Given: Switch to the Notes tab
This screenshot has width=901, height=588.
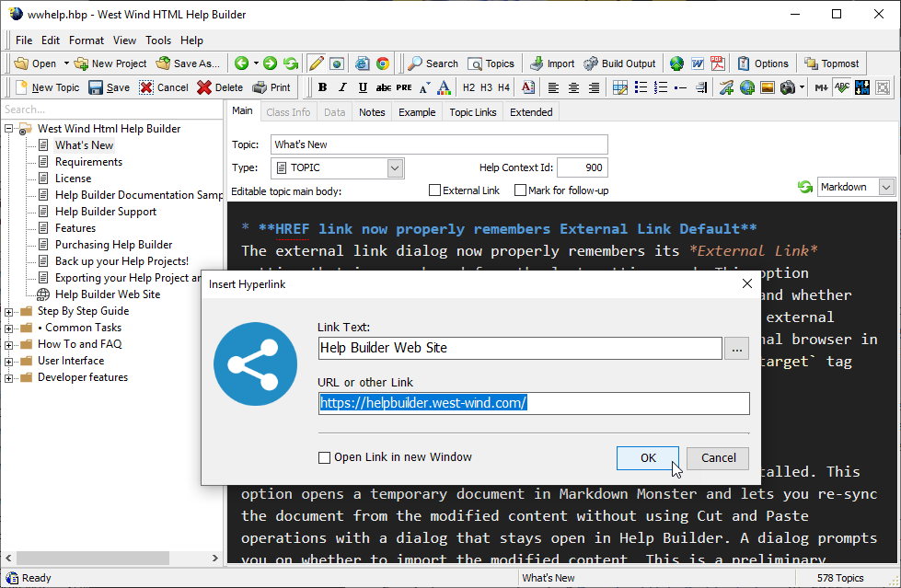Looking at the screenshot, I should click(372, 112).
